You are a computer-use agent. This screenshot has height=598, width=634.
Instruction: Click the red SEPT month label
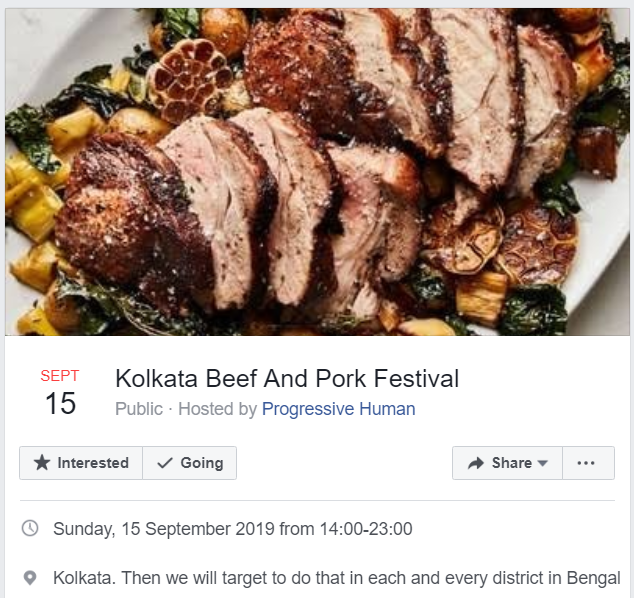pyautogui.click(x=60, y=376)
